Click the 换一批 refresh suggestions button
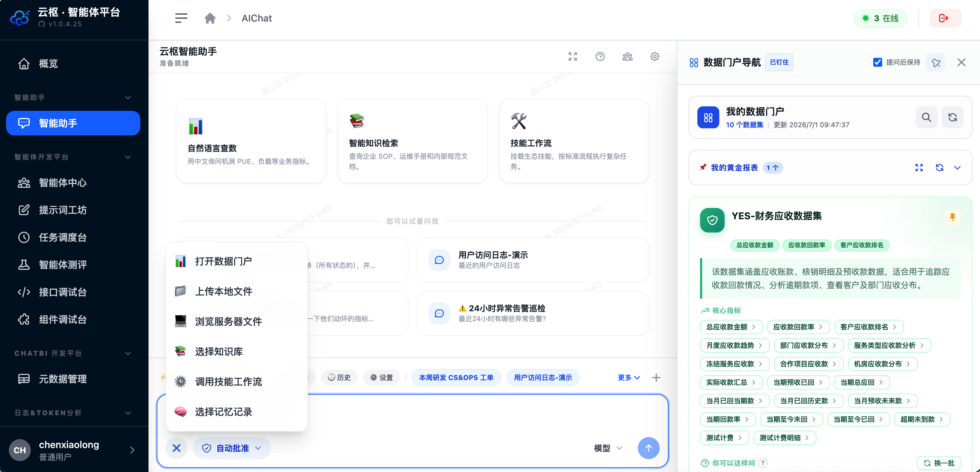The height and width of the screenshot is (472, 980). (939, 463)
